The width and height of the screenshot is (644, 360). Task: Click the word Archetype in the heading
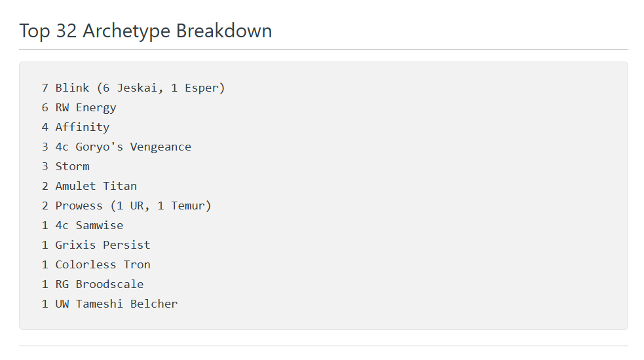coord(126,31)
